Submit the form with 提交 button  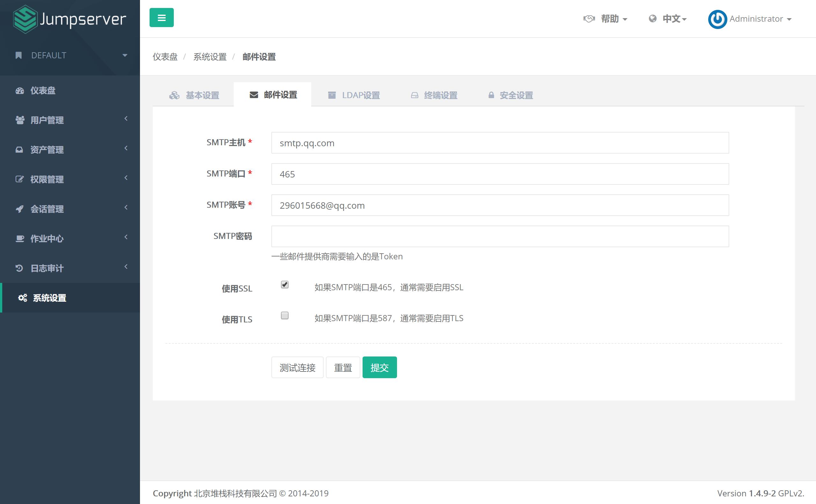pyautogui.click(x=380, y=367)
